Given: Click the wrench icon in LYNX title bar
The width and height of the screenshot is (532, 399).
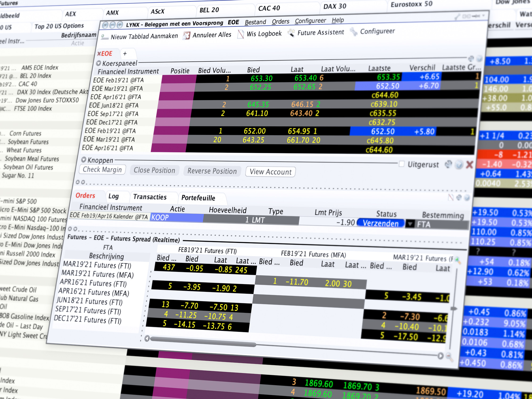Looking at the screenshot, I should (x=457, y=17).
